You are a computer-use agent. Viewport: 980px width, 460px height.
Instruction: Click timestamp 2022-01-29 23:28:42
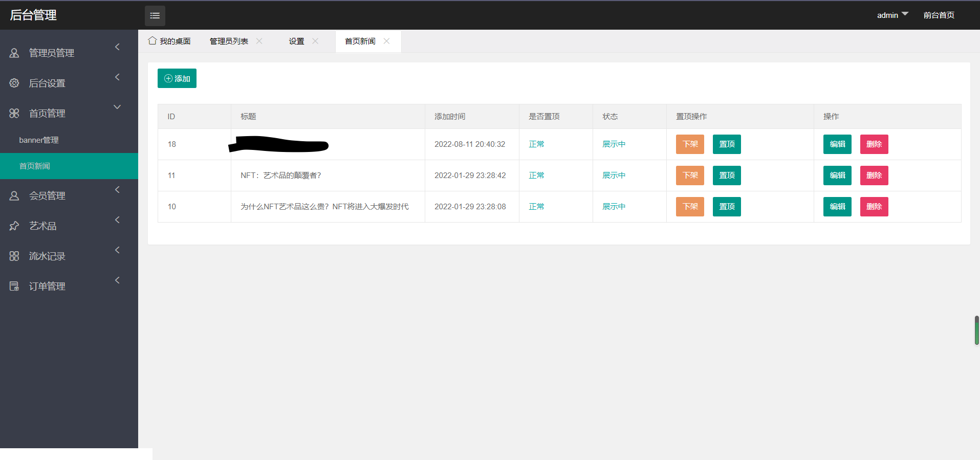tap(470, 176)
